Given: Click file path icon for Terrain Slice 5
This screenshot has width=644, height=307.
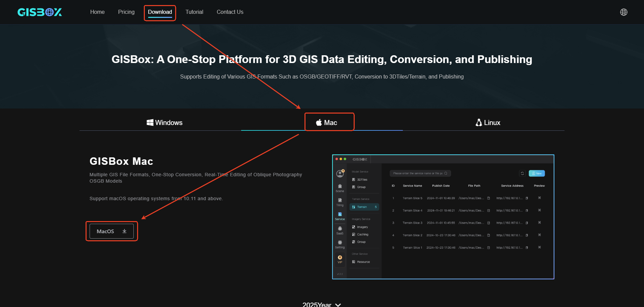Looking at the screenshot, I should point(488,198).
